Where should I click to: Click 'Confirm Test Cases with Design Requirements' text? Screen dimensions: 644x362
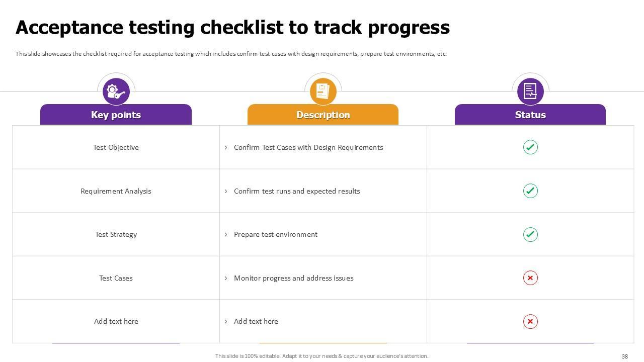tap(308, 147)
